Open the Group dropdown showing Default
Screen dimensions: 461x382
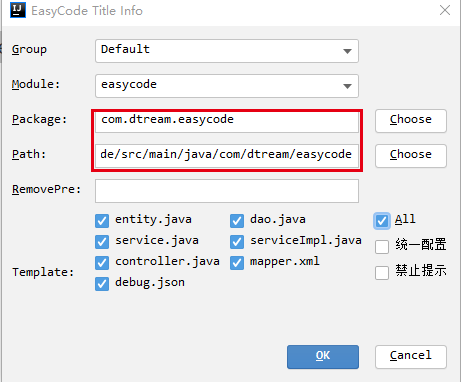click(227, 51)
